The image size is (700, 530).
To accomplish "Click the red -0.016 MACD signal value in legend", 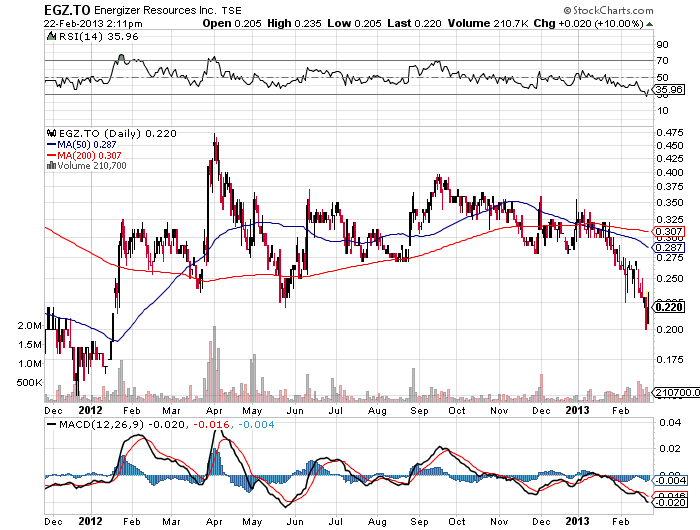I will 211,424.
